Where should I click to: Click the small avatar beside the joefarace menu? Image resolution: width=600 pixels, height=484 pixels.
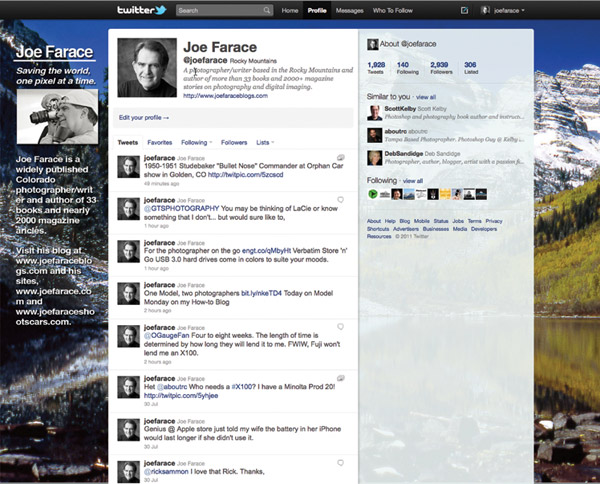click(x=485, y=10)
